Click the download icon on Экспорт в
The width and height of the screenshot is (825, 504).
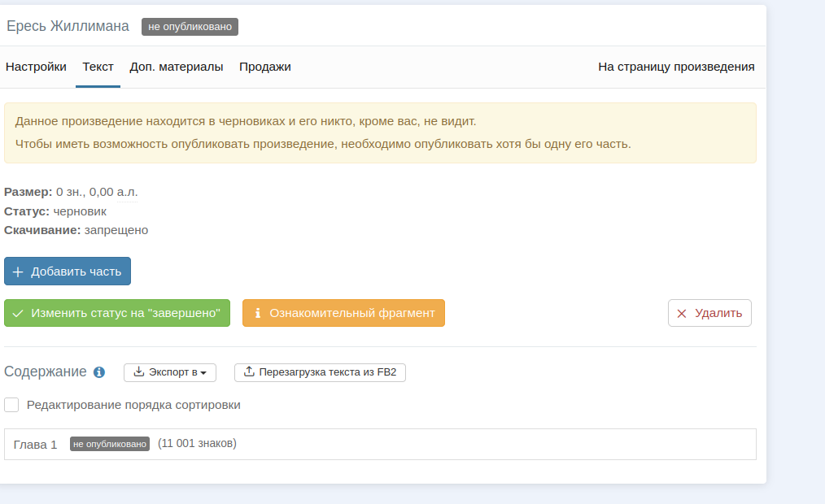pos(139,372)
